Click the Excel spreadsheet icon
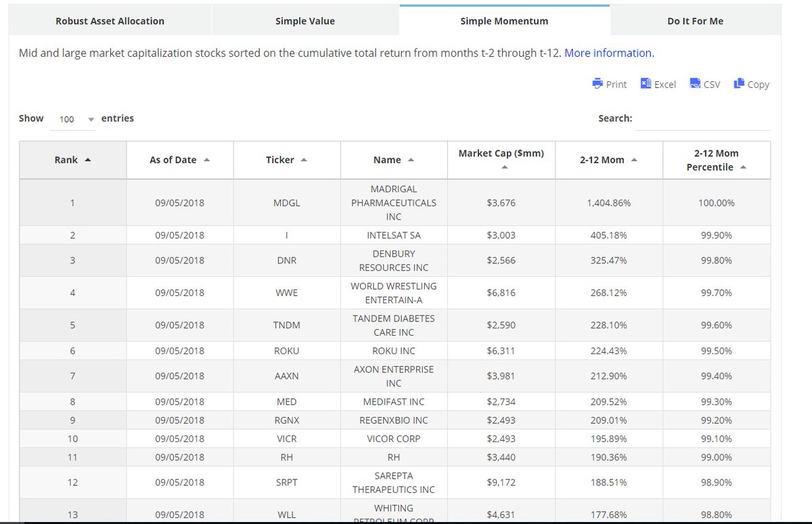 [646, 84]
